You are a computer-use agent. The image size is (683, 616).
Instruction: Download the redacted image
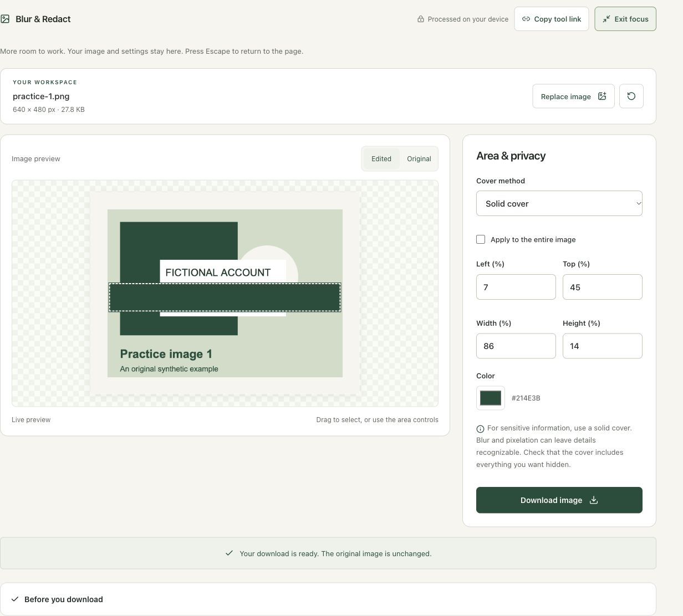coord(559,500)
